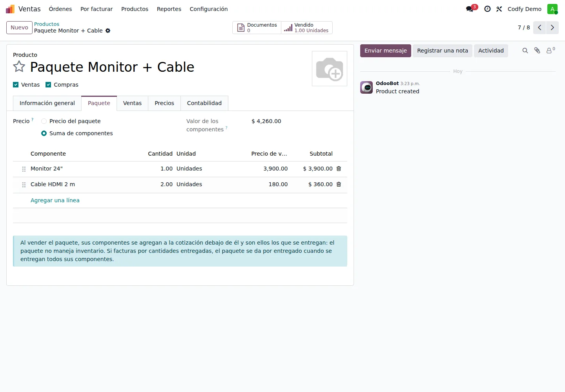This screenshot has width=565, height=392.
Task: Click Registrar una nota
Action: click(x=443, y=51)
